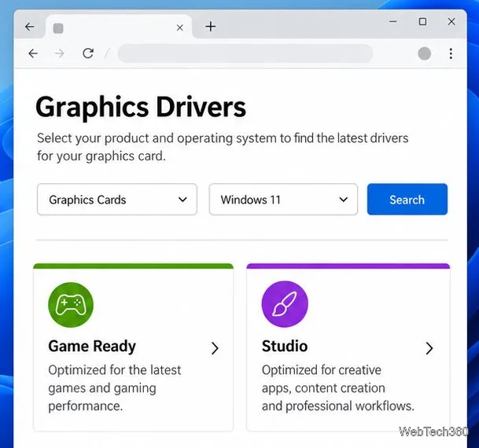Maximize the browser window
The image size is (479, 448).
coord(422,21)
